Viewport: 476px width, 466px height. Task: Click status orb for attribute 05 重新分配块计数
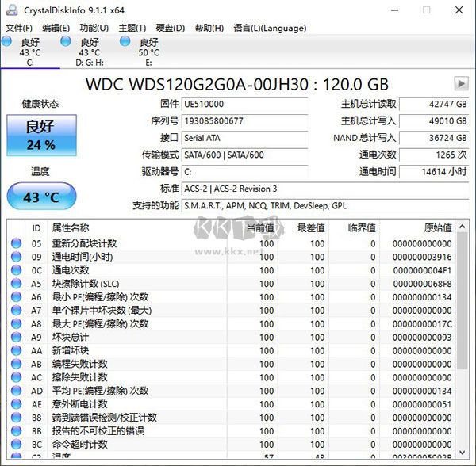16,243
